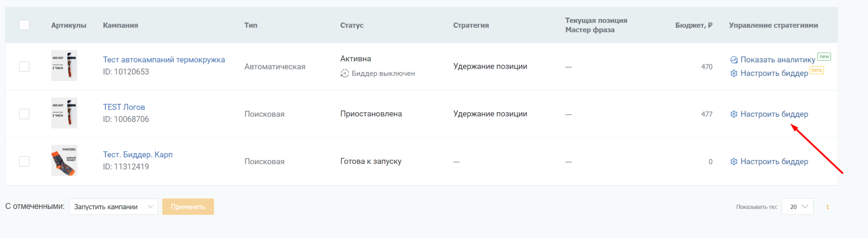Open the Запустить кампании action dropdown

click(x=113, y=207)
